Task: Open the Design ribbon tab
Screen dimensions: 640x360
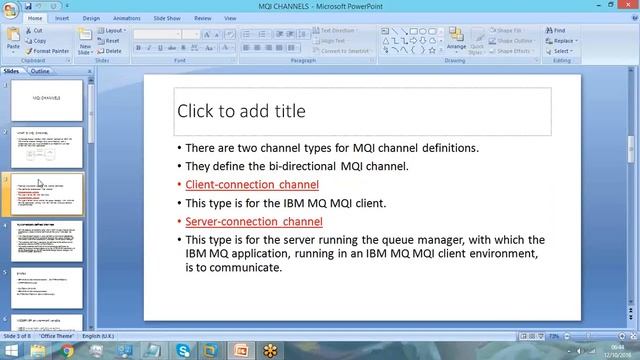Action: [x=91, y=18]
